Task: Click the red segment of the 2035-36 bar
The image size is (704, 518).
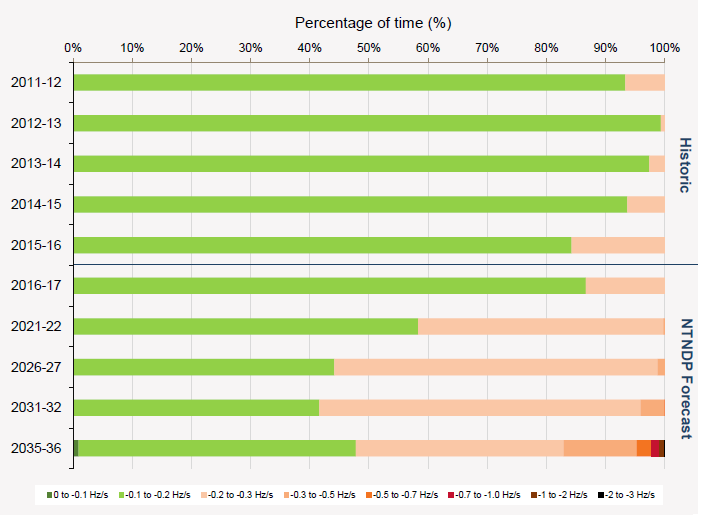Action: [654, 448]
